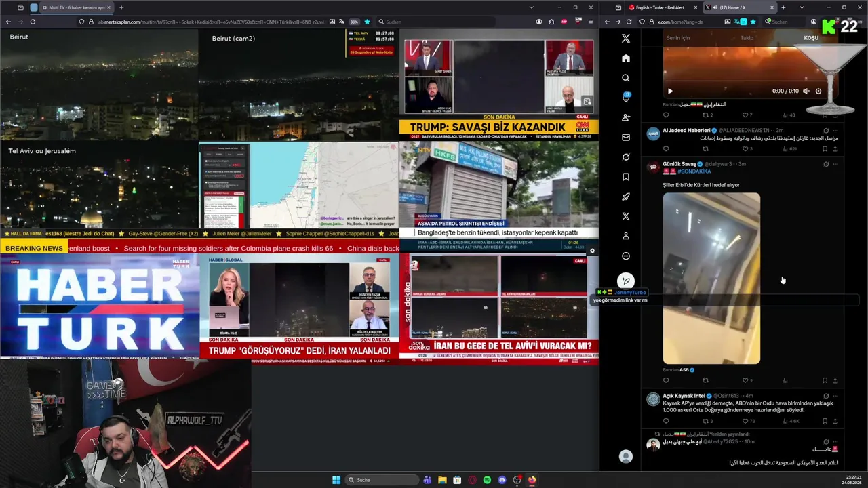Bookmark the Al Jadeed Haberleri tweet
The height and width of the screenshot is (488, 868).
[825, 148]
